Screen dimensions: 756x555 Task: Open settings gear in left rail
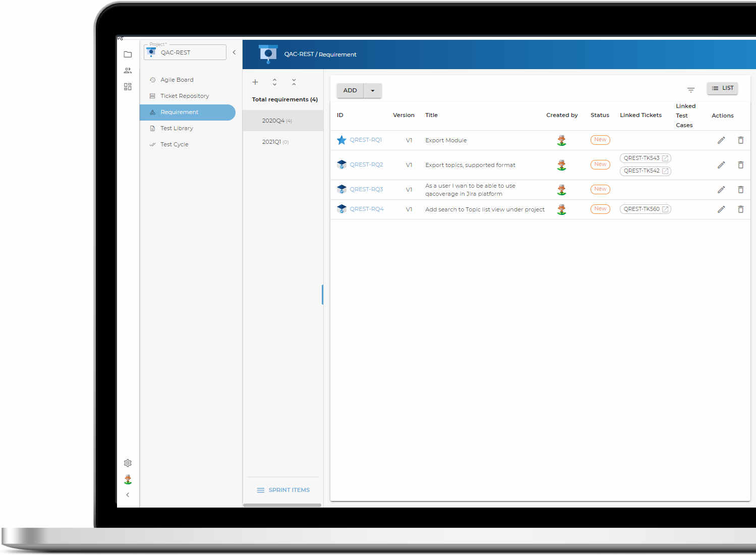[x=128, y=463]
